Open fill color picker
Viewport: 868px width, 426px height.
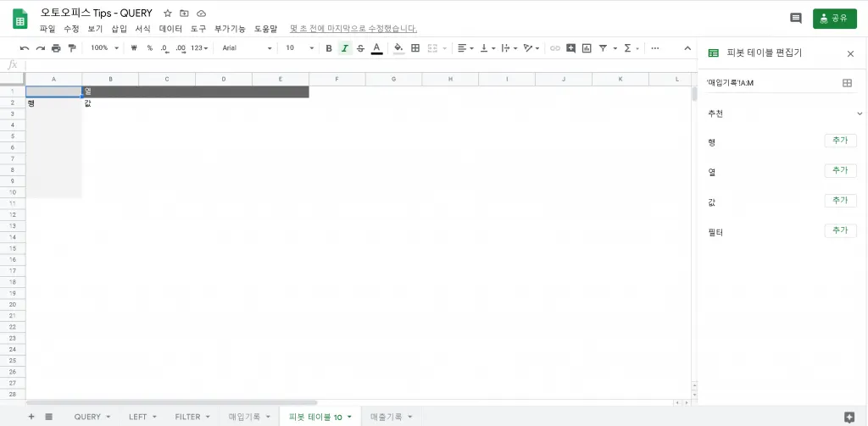point(398,48)
